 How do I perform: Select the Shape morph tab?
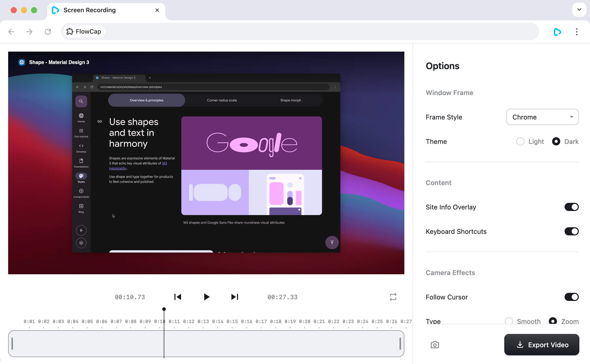[x=290, y=100]
